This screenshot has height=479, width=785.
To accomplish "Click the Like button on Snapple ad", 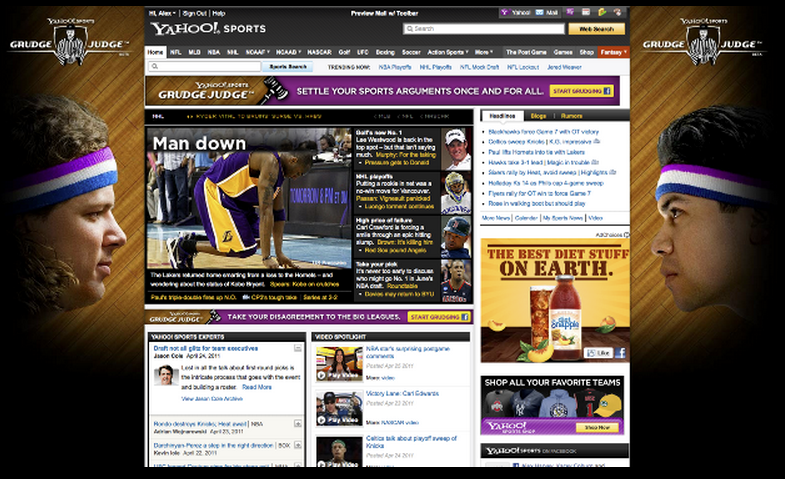I will click(599, 353).
